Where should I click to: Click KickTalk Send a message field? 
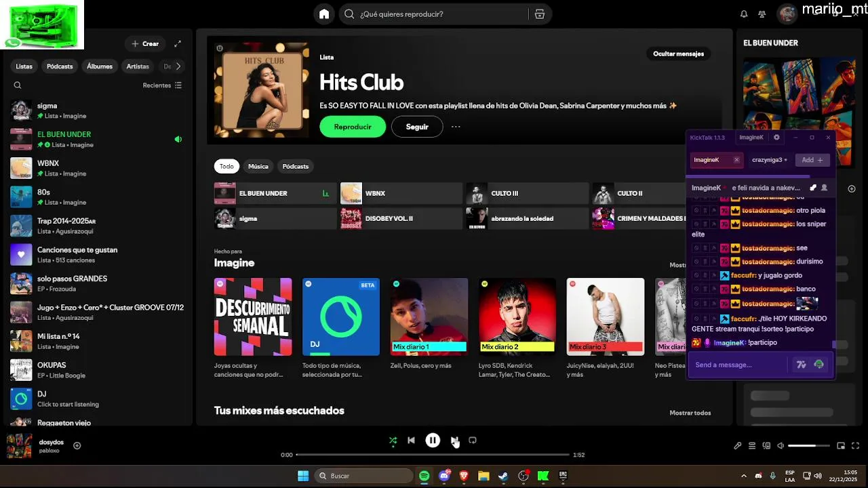point(739,365)
